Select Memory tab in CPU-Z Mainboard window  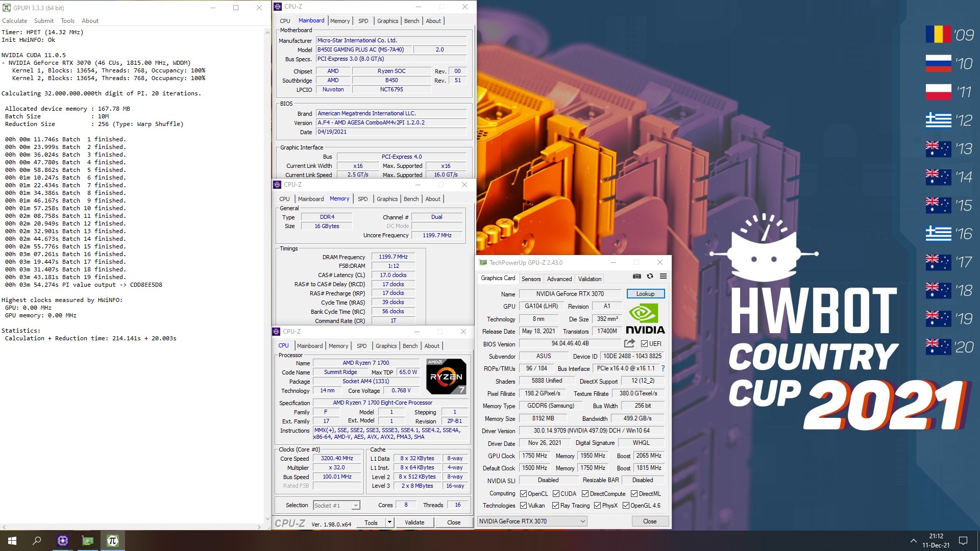[340, 21]
